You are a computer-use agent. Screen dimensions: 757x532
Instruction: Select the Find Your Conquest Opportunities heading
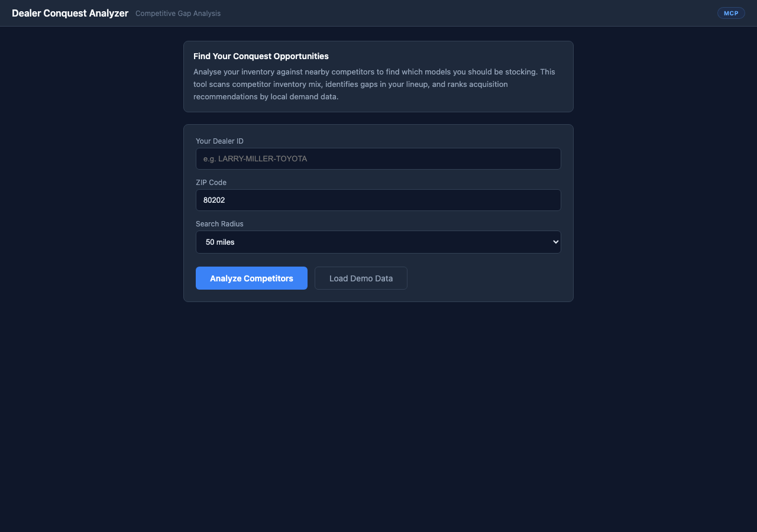[x=261, y=56]
